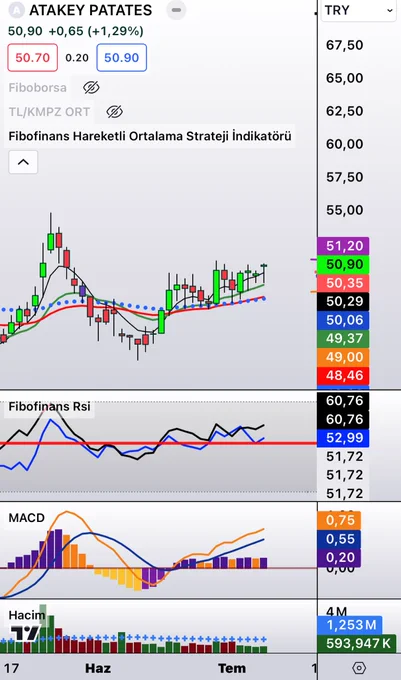
Task: Click the orange 0,75 MACD value label
Action: pos(339,520)
